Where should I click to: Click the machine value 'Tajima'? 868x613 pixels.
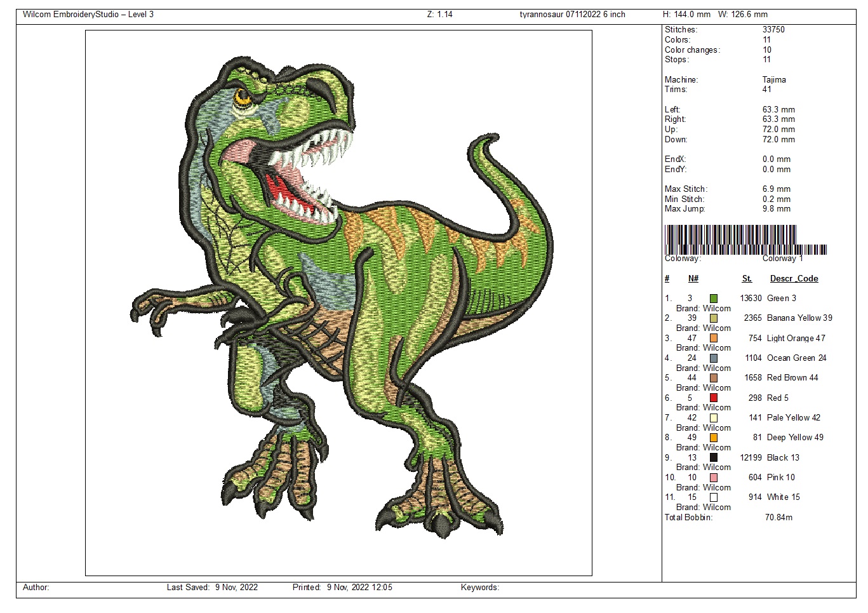click(774, 80)
